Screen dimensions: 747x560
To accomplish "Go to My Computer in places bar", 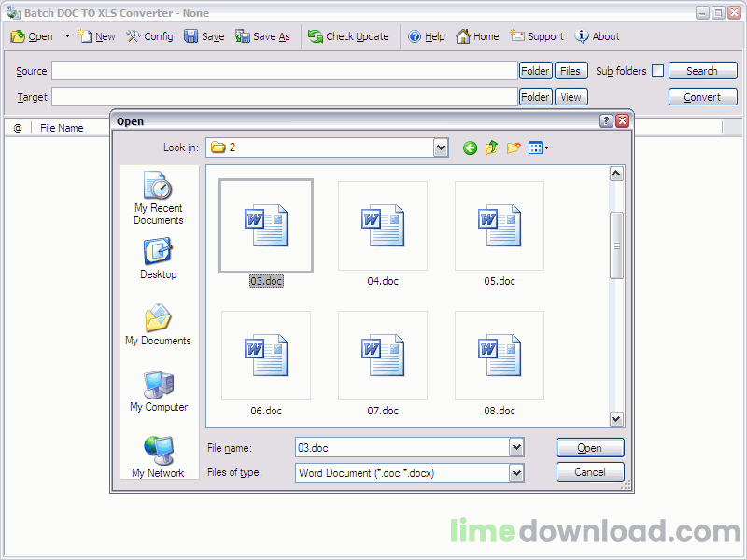I will tap(159, 391).
